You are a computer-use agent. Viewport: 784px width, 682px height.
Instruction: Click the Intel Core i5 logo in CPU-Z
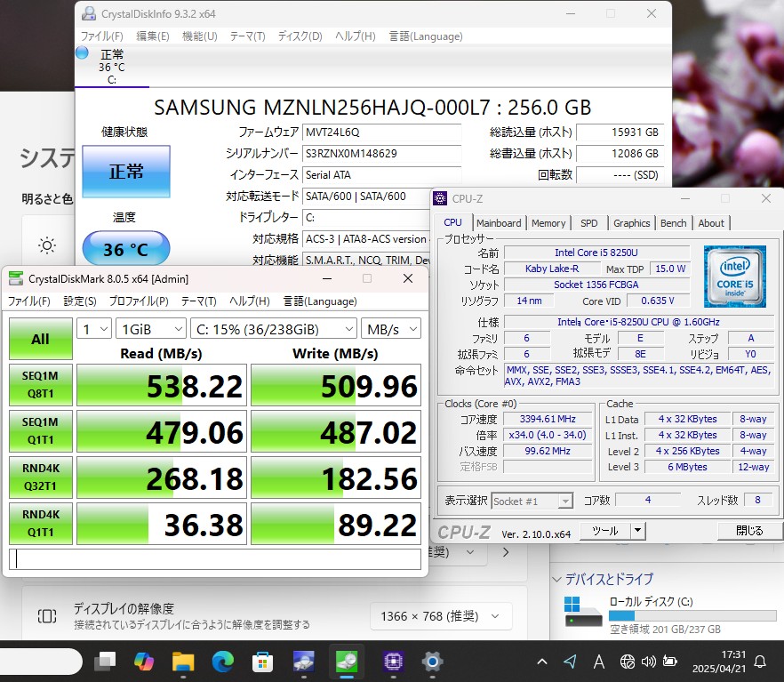coord(734,276)
